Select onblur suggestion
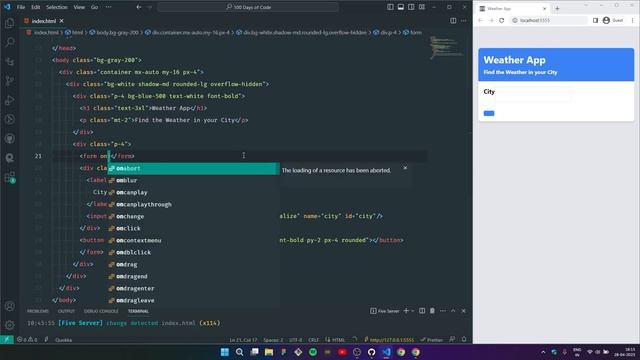Viewport: 640px width, 360px height. [193, 180]
